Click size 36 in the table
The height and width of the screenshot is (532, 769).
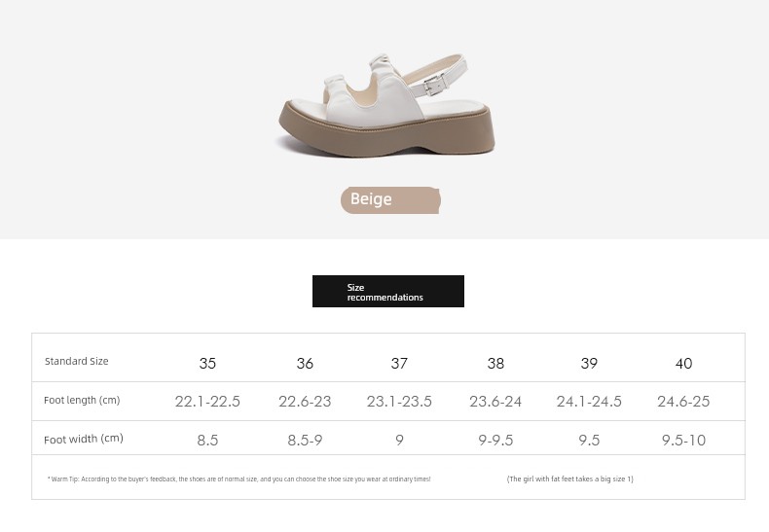(305, 364)
